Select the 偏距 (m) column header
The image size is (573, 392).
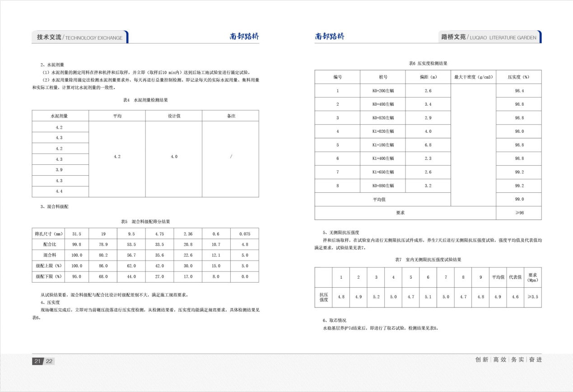coord(428,77)
